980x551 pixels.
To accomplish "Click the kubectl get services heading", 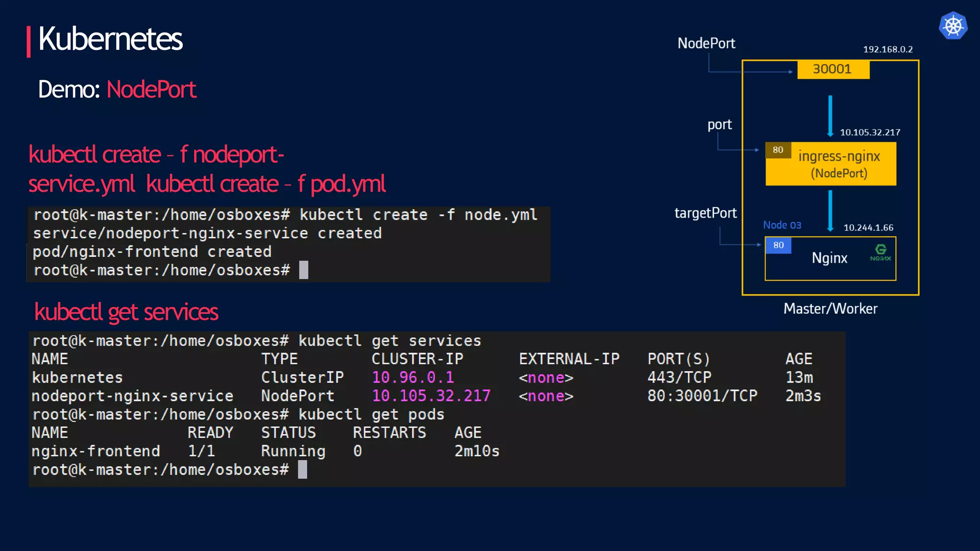I will point(126,312).
